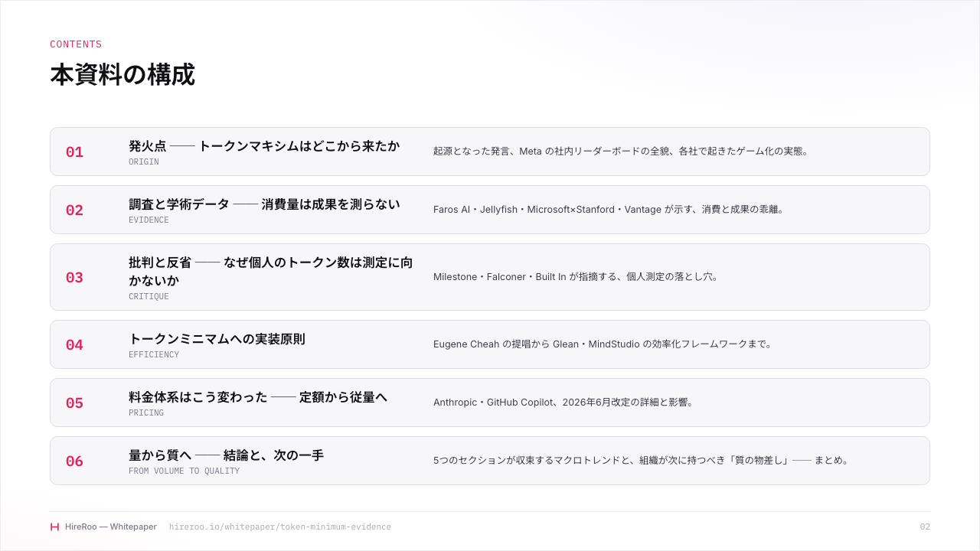Click the CRITIQUE subtitle label

(x=149, y=297)
